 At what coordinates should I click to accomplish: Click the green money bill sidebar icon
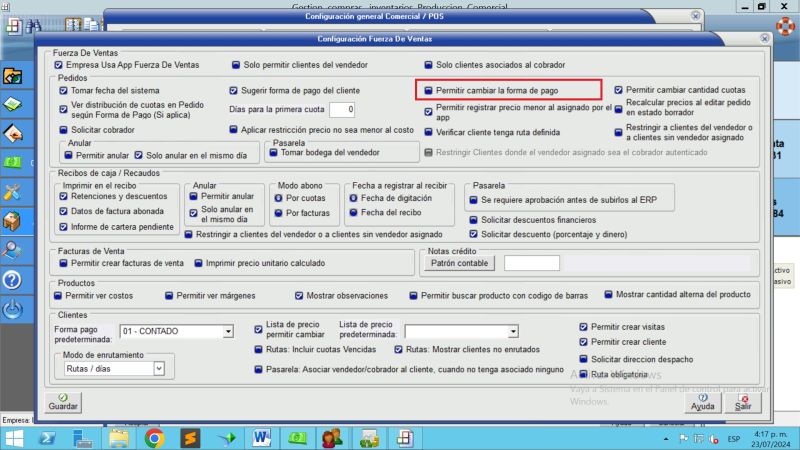pos(14,162)
